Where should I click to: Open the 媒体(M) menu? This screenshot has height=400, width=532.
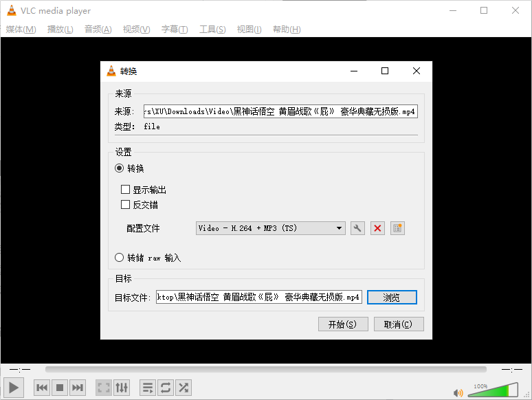click(x=21, y=29)
